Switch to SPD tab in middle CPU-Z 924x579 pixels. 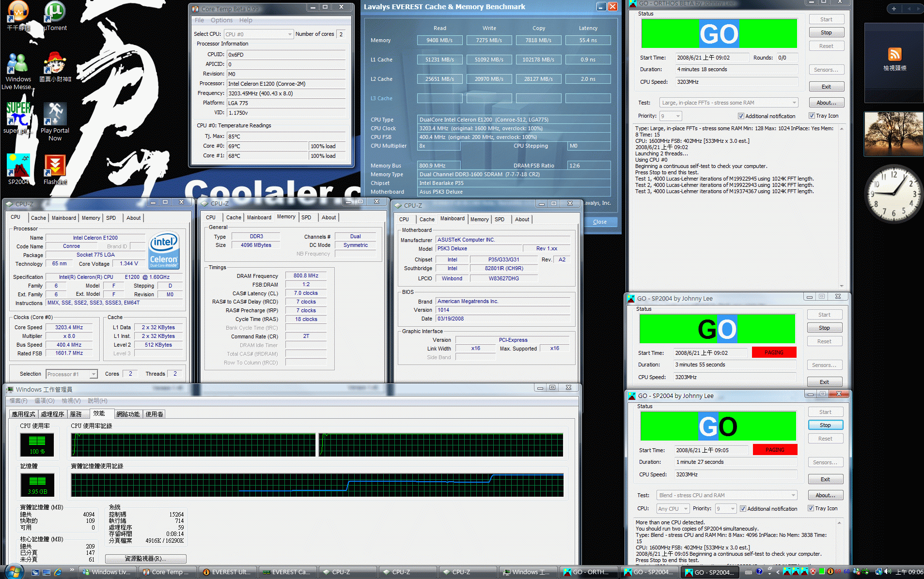coord(306,218)
